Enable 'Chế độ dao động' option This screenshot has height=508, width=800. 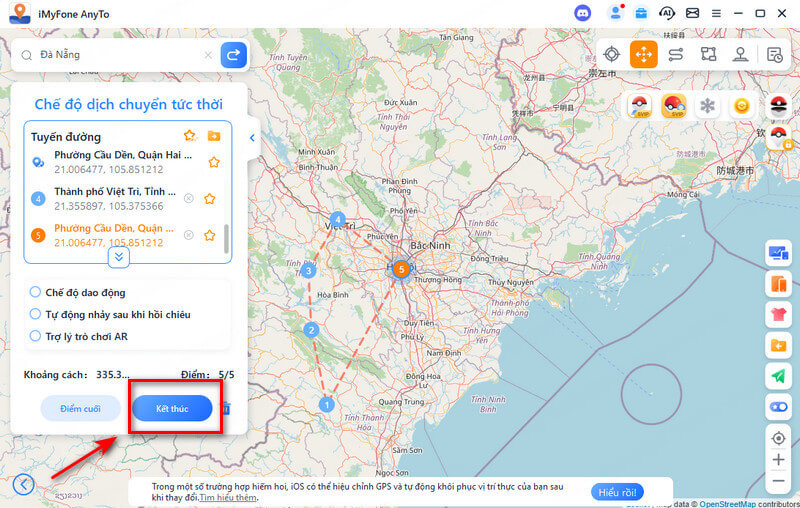point(36,292)
